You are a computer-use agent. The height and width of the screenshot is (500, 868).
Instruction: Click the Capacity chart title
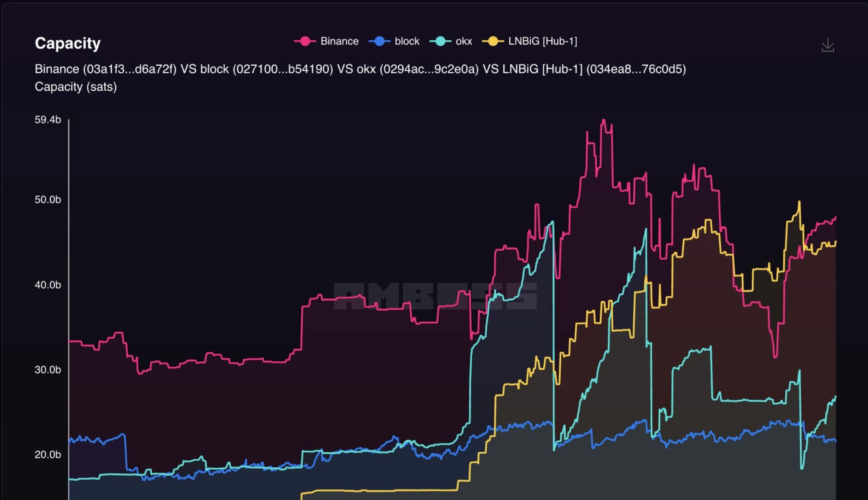pyautogui.click(x=68, y=43)
